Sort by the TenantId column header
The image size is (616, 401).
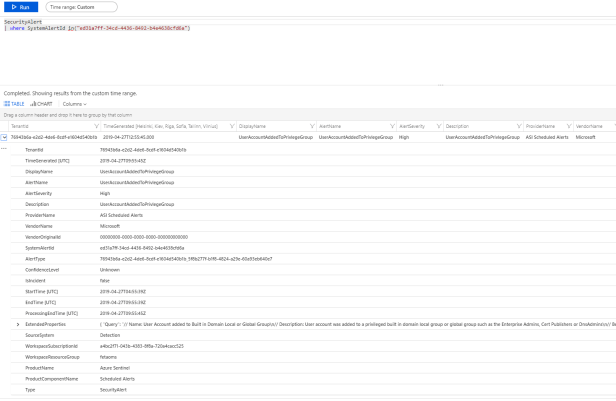(20, 126)
